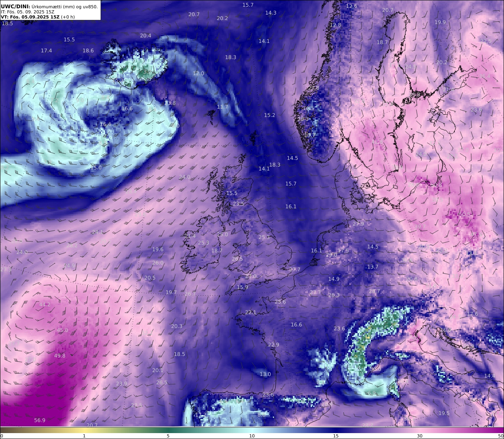Select the 10.7 value over southern Norway

click(x=310, y=135)
